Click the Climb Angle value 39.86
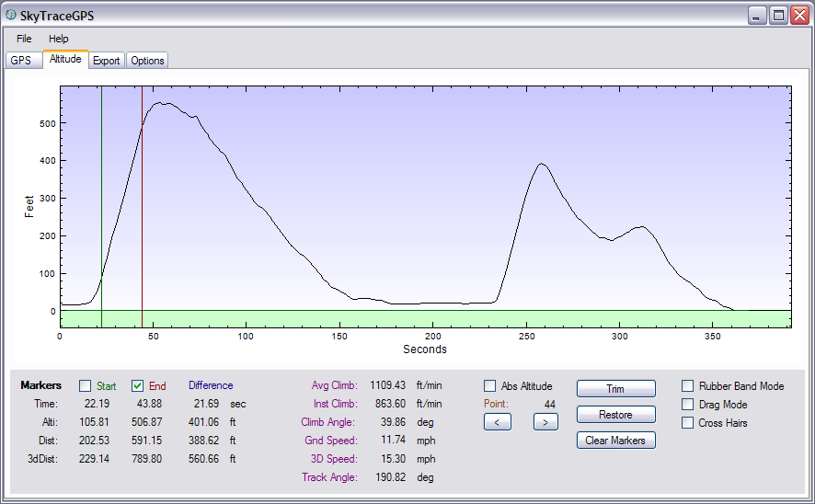 click(393, 422)
